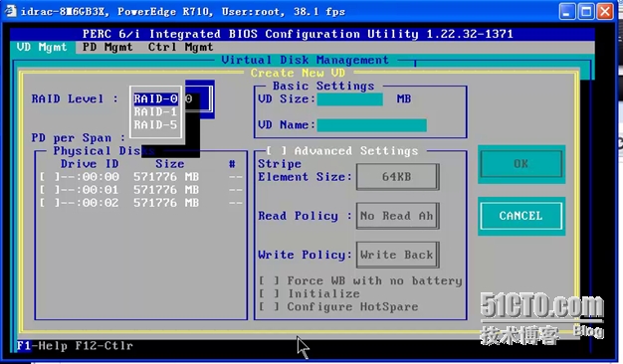623x364 pixels.
Task: Click the CANCEL button
Action: pos(521,216)
